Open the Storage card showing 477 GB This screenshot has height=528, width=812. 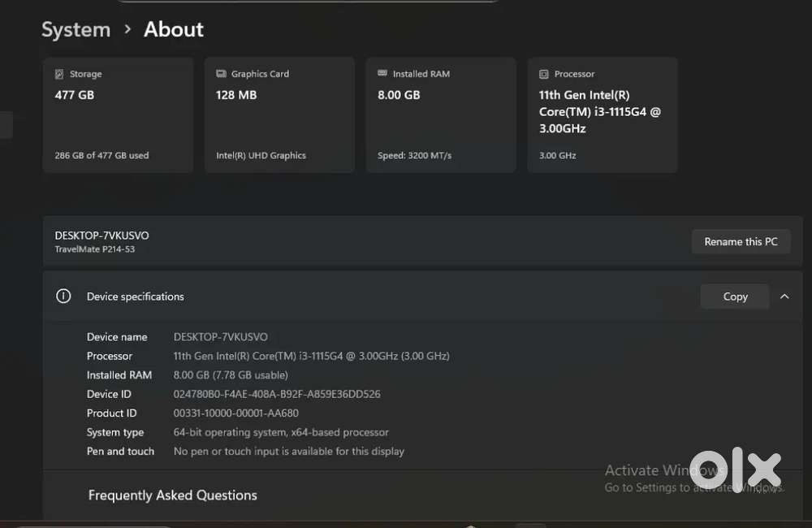[118, 115]
